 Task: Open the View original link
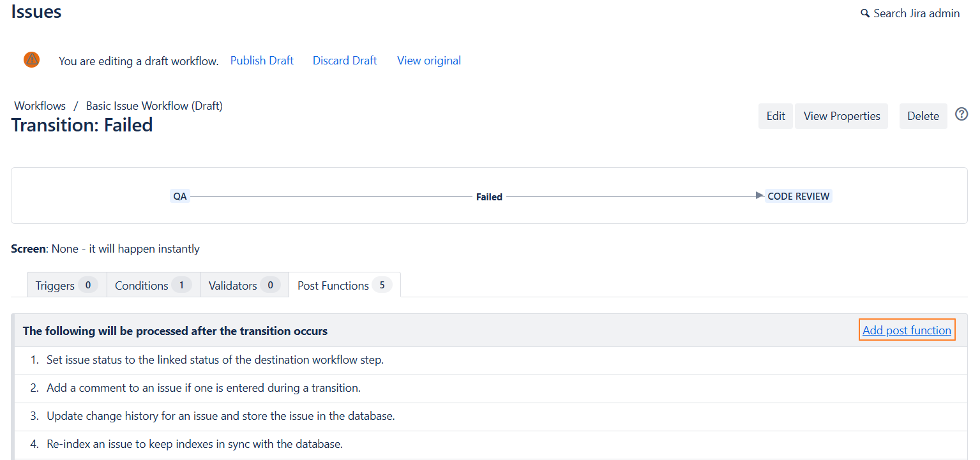[x=429, y=61]
